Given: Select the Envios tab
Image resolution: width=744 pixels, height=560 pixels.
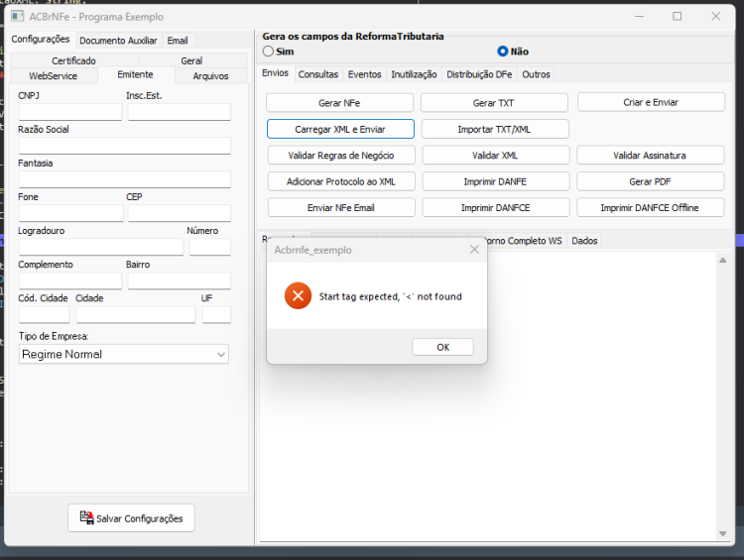Looking at the screenshot, I should [x=275, y=73].
